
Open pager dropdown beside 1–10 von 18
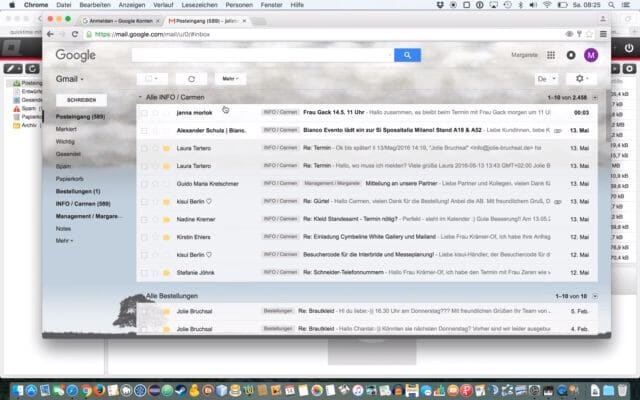595,296
